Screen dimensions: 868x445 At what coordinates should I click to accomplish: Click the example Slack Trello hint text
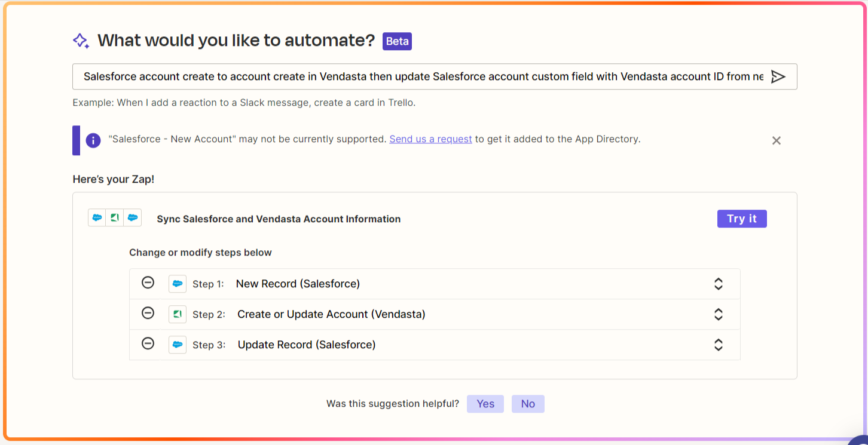click(244, 103)
